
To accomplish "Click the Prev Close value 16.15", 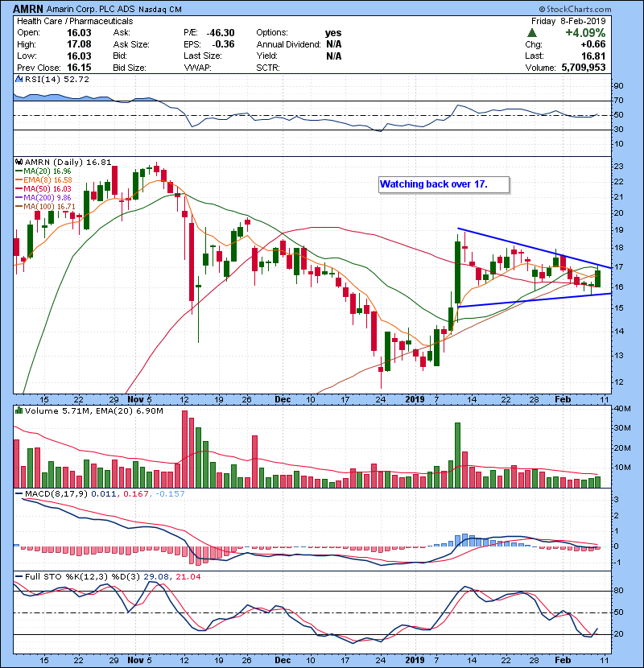I will click(79, 68).
